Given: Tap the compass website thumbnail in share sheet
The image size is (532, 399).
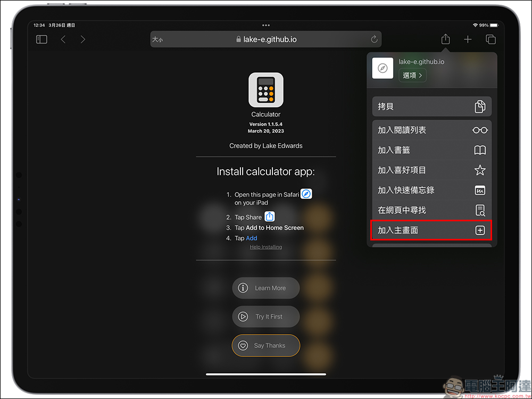Looking at the screenshot, I should click(383, 68).
